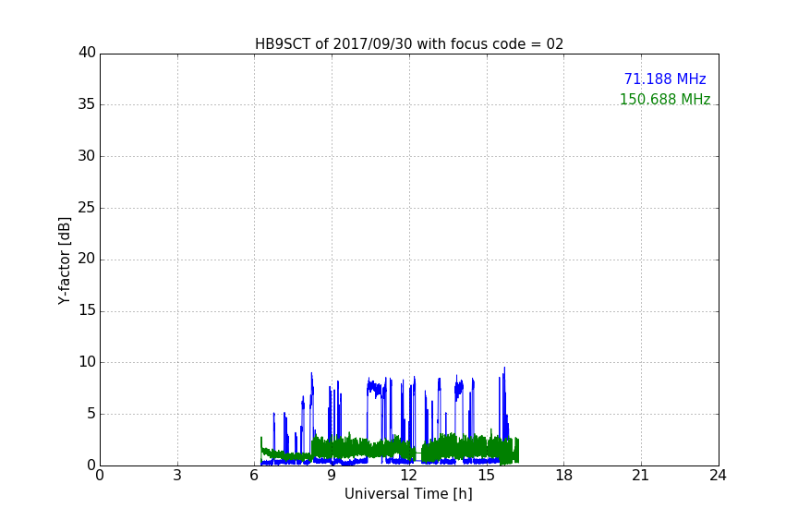
Task: Select the green 150.688 MHz legend label
Action: (665, 99)
